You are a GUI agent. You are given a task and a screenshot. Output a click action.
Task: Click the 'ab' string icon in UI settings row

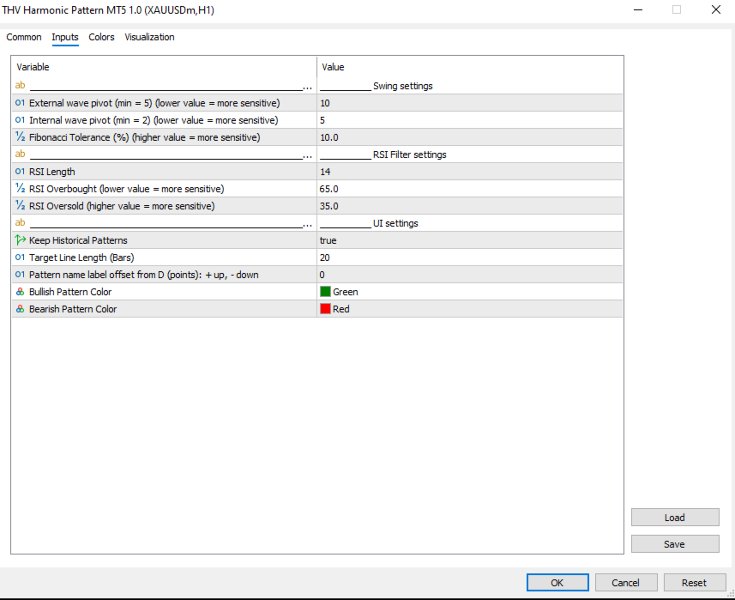pyautogui.click(x=20, y=223)
